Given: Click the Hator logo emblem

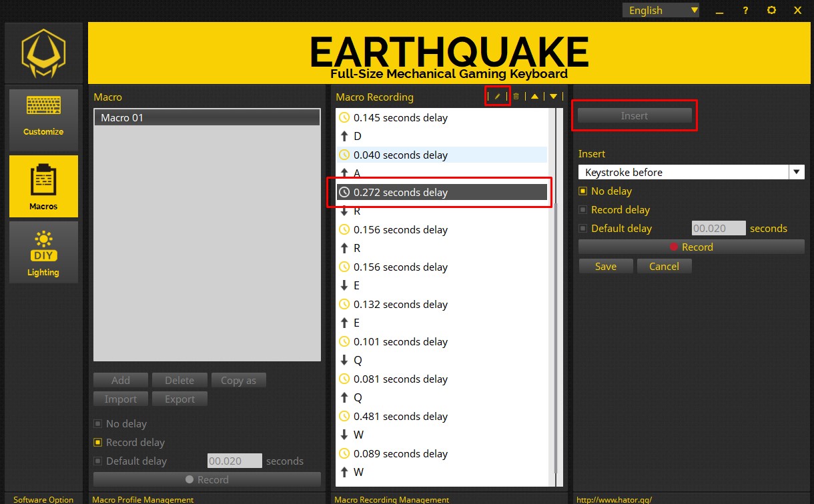Looking at the screenshot, I should pos(43,53).
